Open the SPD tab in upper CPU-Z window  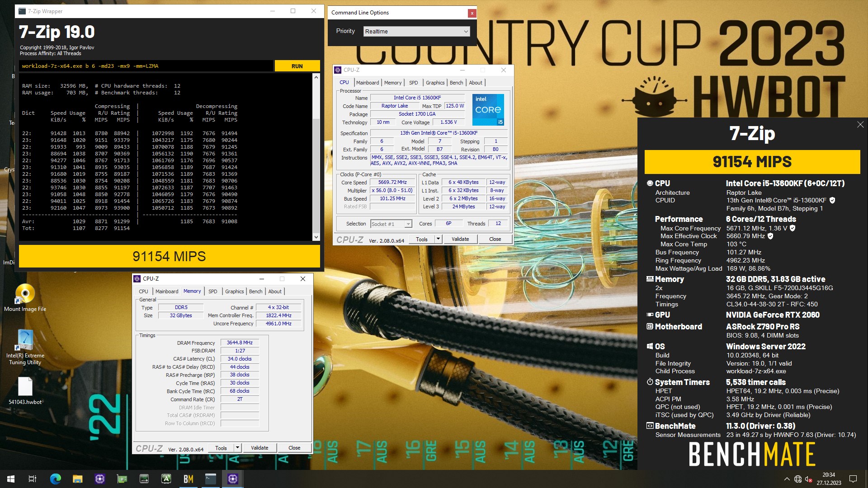413,83
